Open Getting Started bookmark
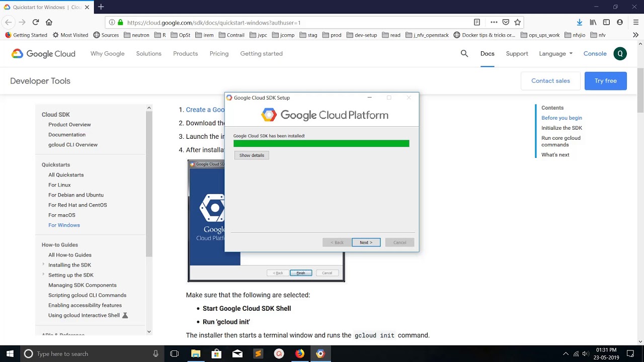This screenshot has height=362, width=644. point(26,35)
